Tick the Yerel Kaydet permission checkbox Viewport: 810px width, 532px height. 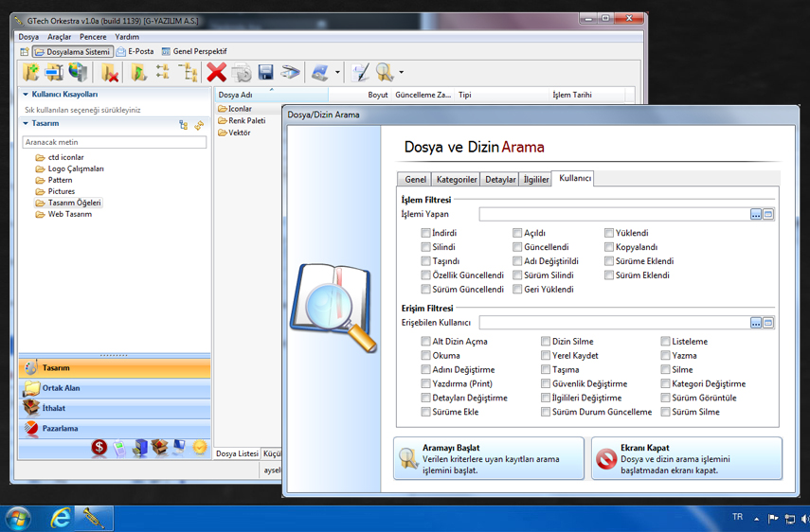pos(546,356)
